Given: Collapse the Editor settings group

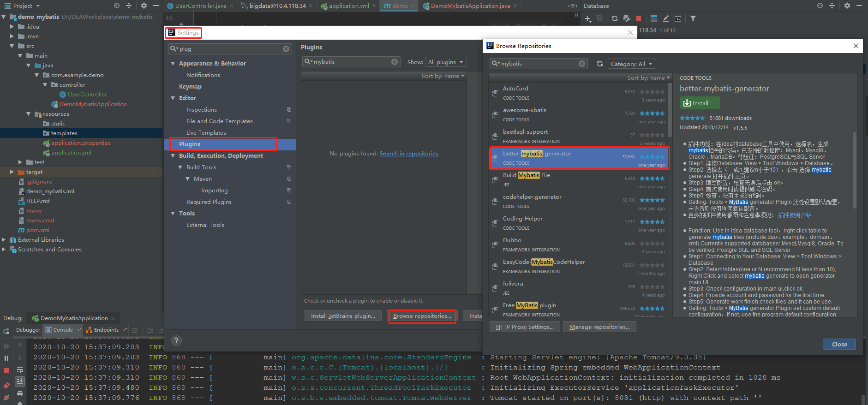Looking at the screenshot, I should pos(173,98).
